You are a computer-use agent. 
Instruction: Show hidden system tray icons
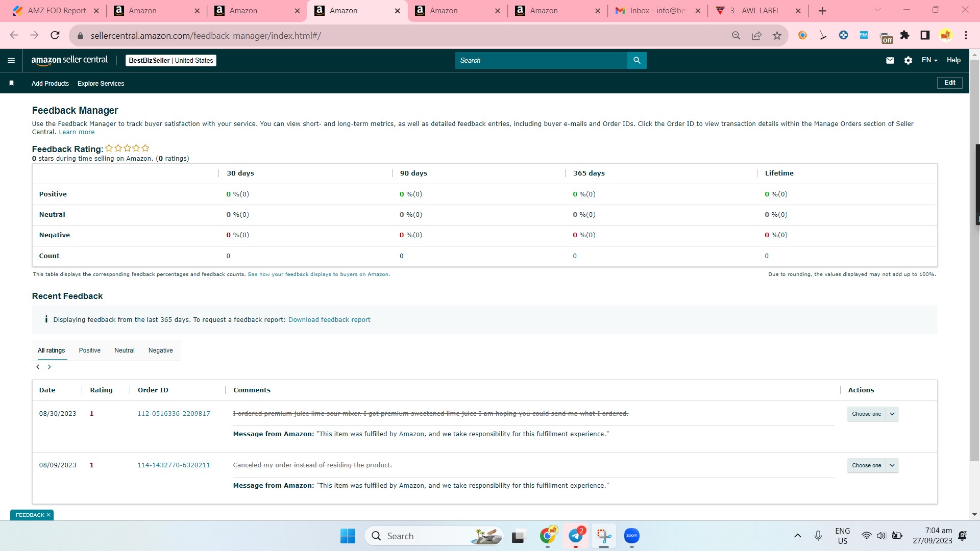click(x=797, y=536)
